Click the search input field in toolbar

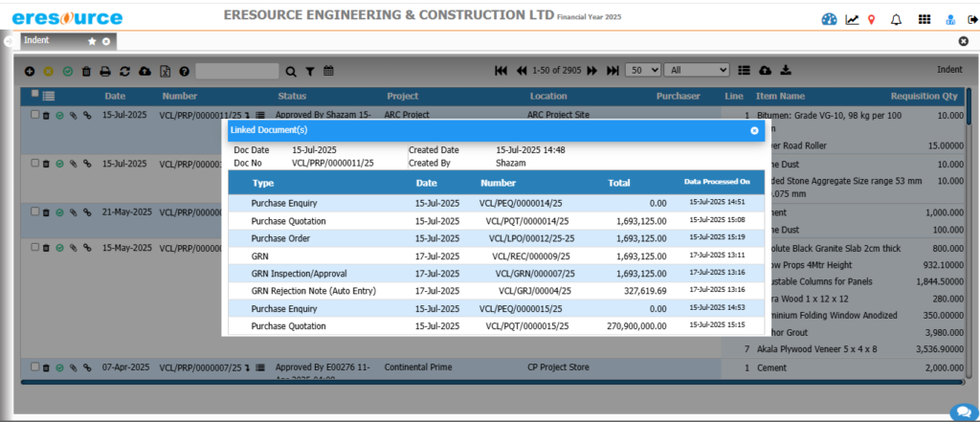tap(236, 71)
